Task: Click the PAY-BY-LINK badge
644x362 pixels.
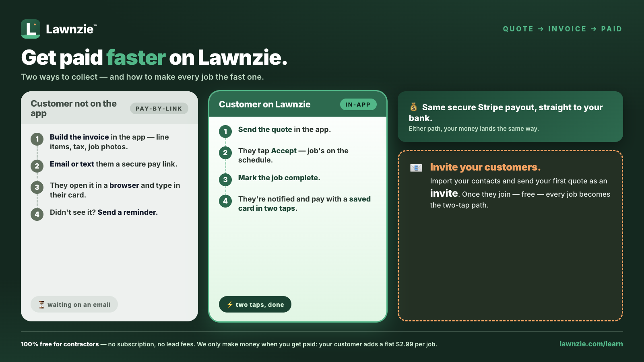Action: [159, 109]
